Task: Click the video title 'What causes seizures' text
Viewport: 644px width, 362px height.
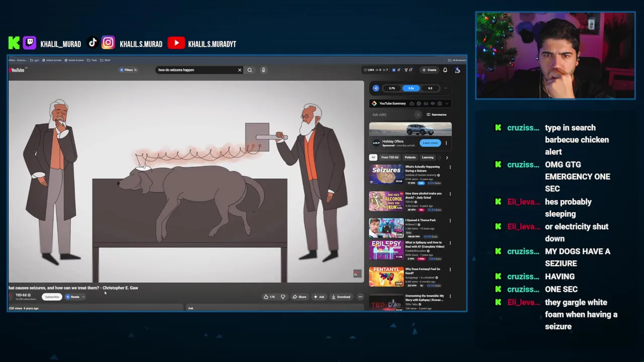Action: [x=73, y=288]
